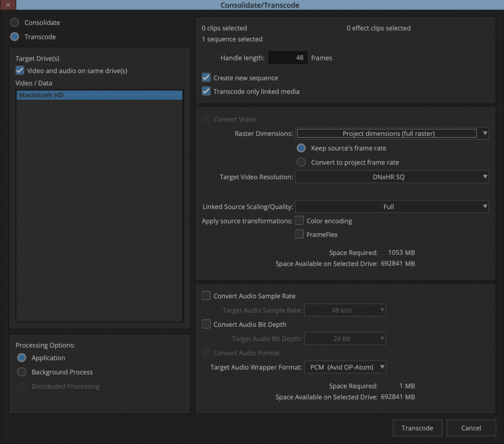Viewport: 504px width, 444px height.
Task: Click the Transcode button
Action: coord(417,428)
